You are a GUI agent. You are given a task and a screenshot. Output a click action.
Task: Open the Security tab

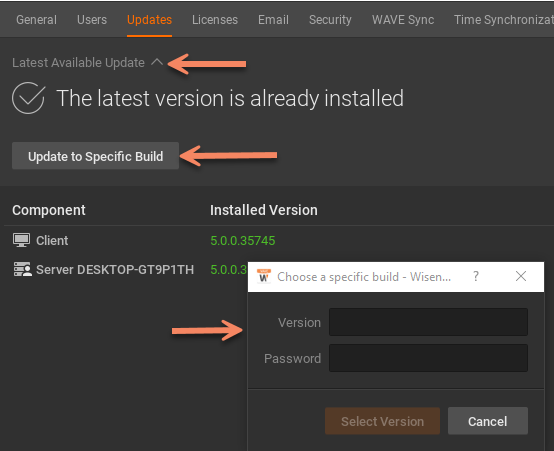330,20
